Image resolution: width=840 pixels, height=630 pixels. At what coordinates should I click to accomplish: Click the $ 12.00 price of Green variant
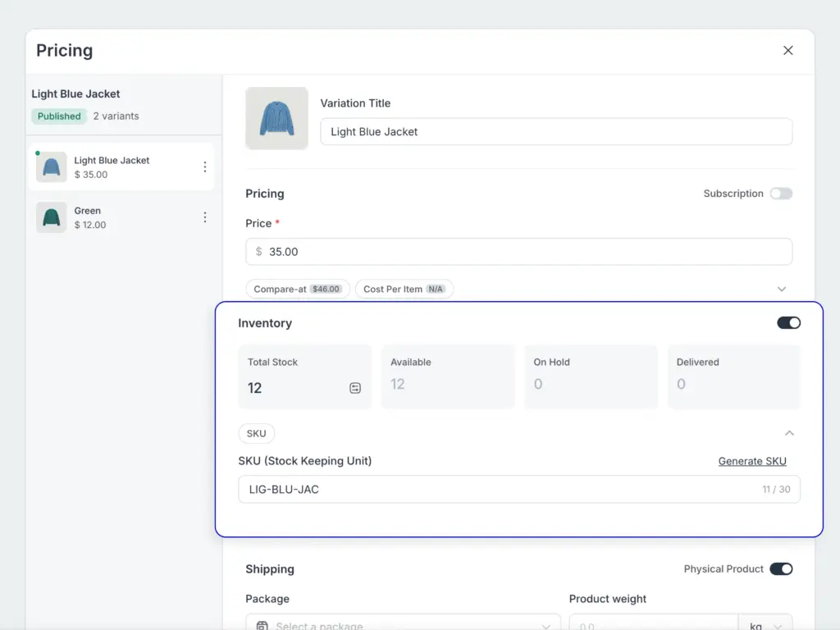tap(90, 225)
